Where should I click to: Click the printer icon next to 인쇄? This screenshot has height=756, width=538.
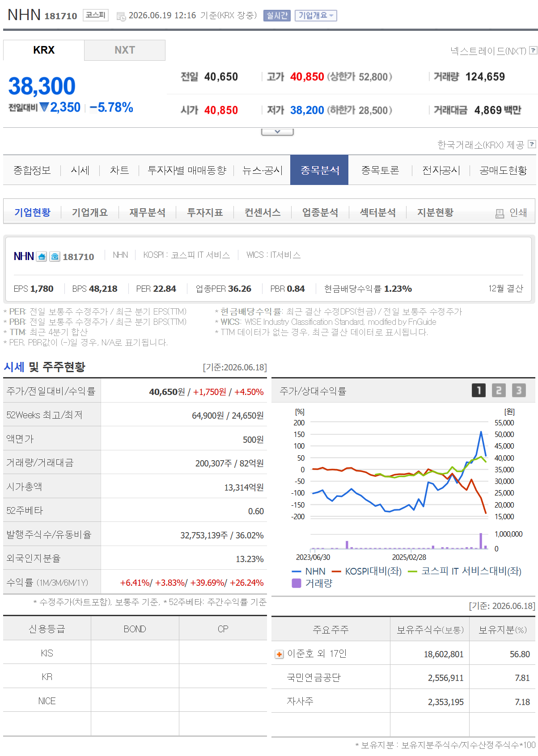click(x=500, y=214)
